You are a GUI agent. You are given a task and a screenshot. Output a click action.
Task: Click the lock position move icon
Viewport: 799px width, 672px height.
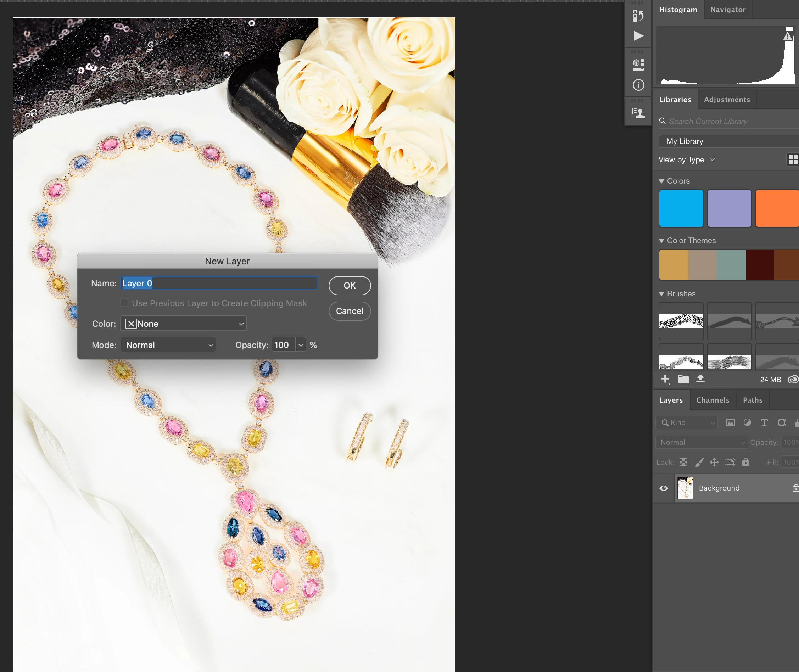(714, 462)
